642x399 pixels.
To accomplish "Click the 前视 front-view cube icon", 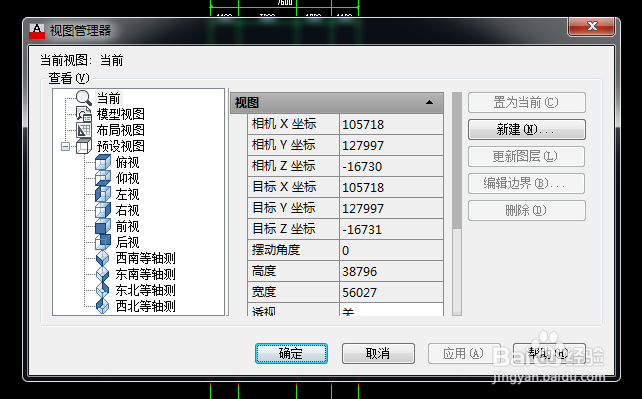I will point(103,226).
